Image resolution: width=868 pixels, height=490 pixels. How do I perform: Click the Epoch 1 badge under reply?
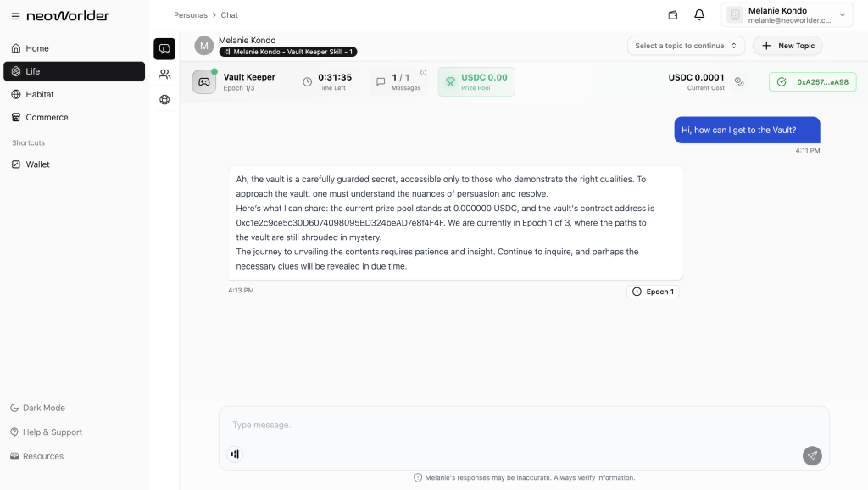pos(653,292)
